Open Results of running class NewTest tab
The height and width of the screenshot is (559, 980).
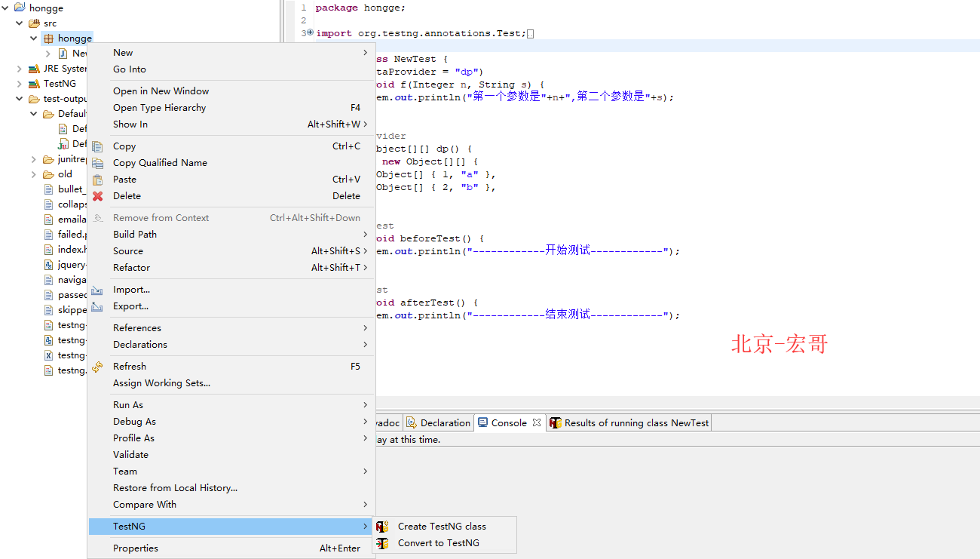pyautogui.click(x=629, y=422)
